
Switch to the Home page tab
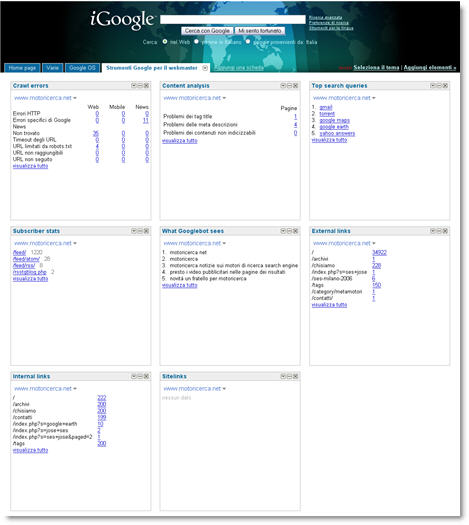pos(22,68)
